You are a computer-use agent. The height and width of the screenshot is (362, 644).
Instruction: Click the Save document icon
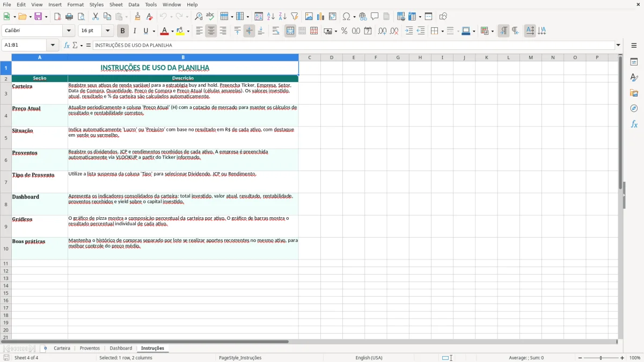tap(38, 17)
